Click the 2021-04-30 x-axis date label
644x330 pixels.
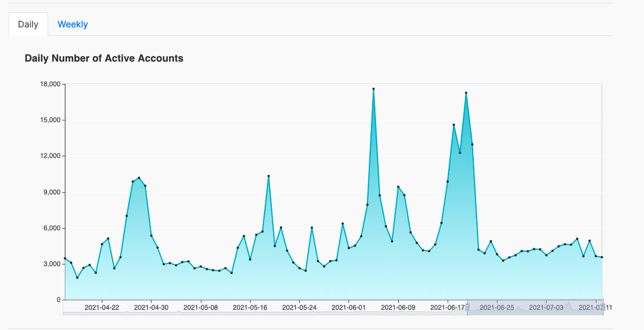(151, 308)
